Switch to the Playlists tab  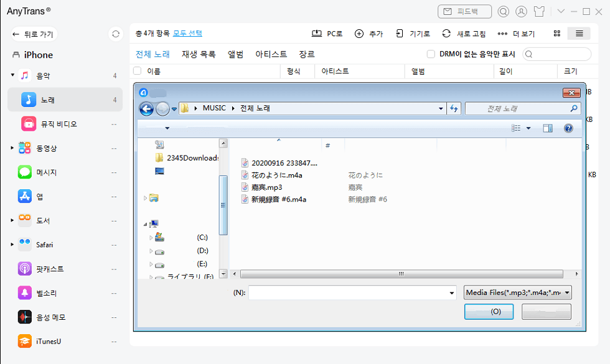199,54
